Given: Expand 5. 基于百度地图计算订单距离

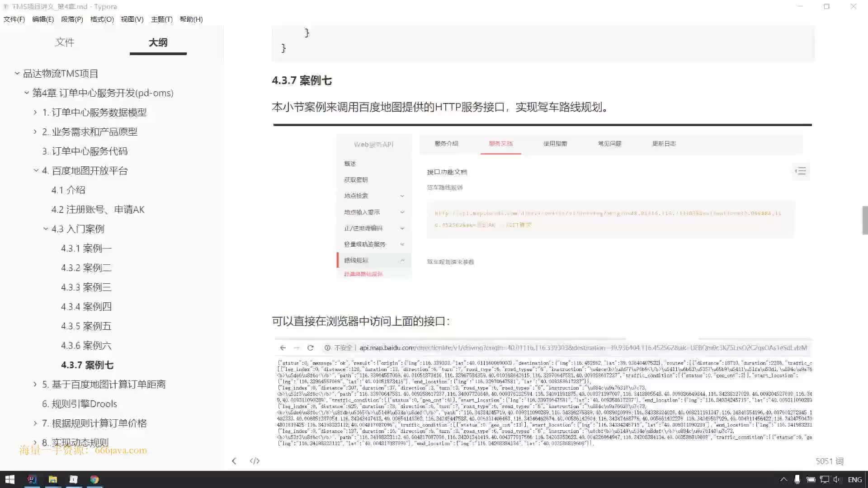Looking at the screenshot, I should click(35, 384).
